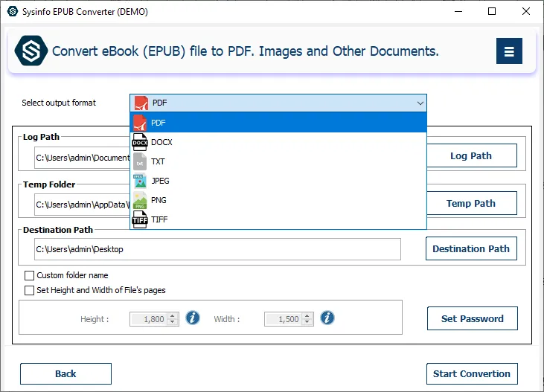544x392 pixels.
Task: Click the Temp Folder path field
Action: click(82, 205)
